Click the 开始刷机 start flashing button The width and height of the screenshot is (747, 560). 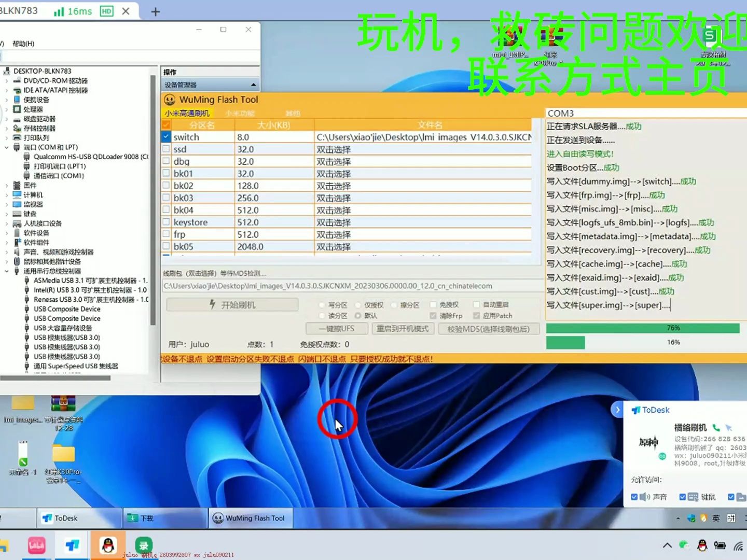[x=232, y=305]
